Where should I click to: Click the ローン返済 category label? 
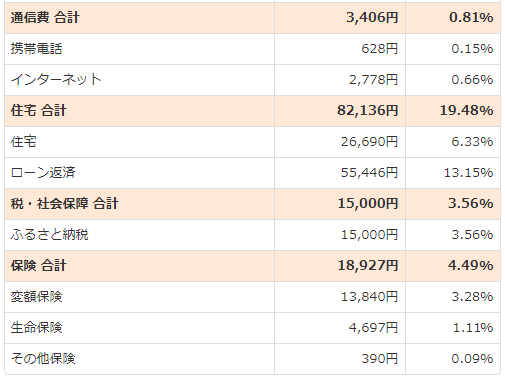43,173
